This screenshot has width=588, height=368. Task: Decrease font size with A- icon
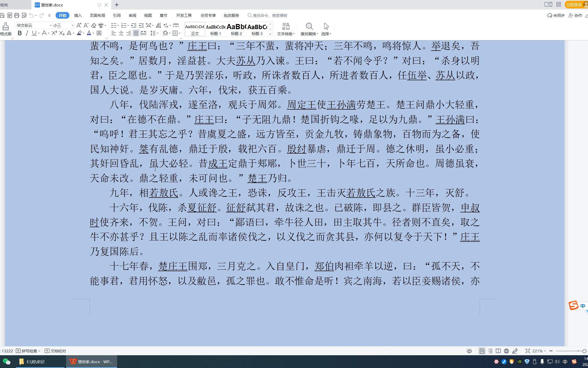pyautogui.click(x=86, y=25)
